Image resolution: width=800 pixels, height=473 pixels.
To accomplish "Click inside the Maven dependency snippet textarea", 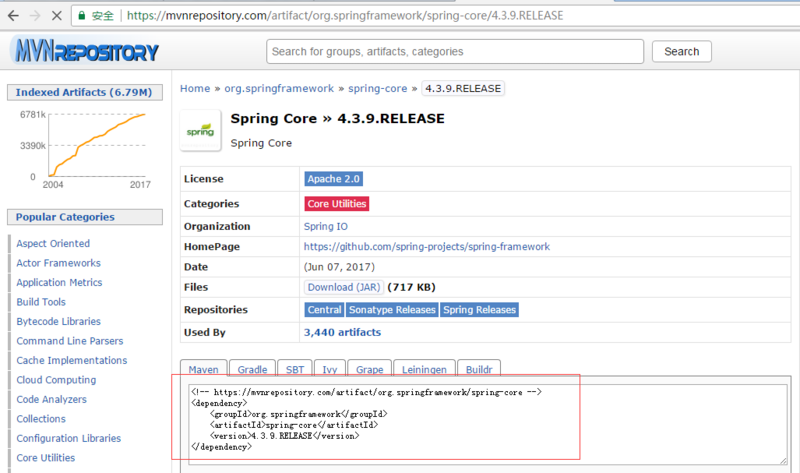I will coord(487,424).
